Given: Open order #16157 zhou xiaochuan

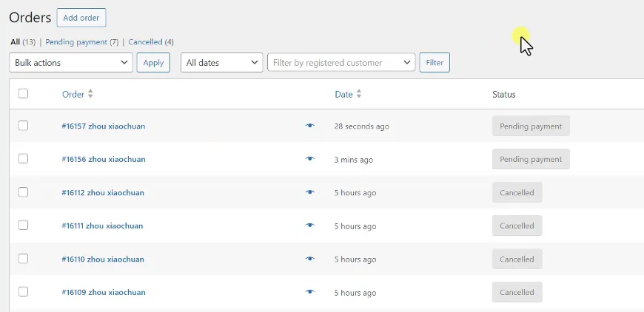Looking at the screenshot, I should 103,126.
